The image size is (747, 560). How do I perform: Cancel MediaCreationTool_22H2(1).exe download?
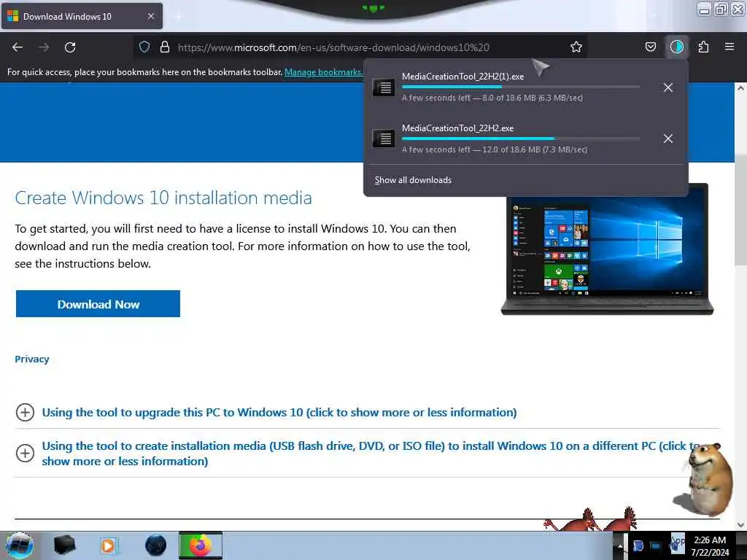coord(668,87)
